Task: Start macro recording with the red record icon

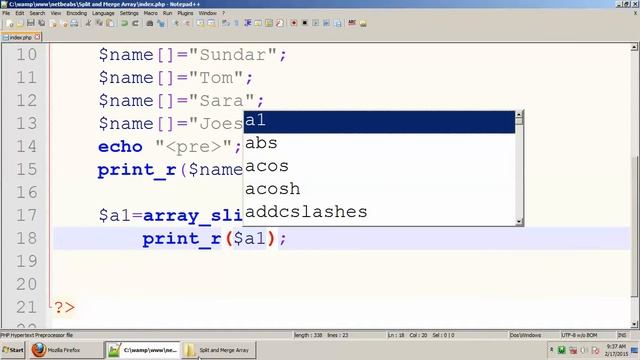Action: tap(294, 23)
